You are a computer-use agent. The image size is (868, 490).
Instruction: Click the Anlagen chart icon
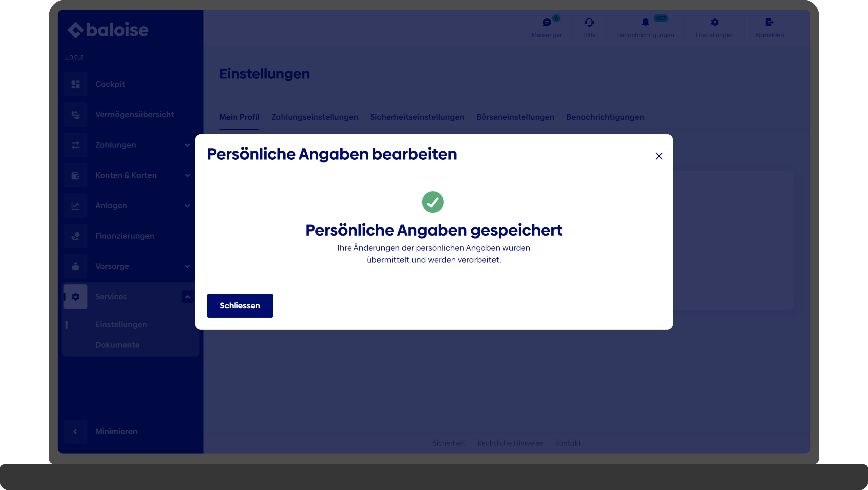75,205
